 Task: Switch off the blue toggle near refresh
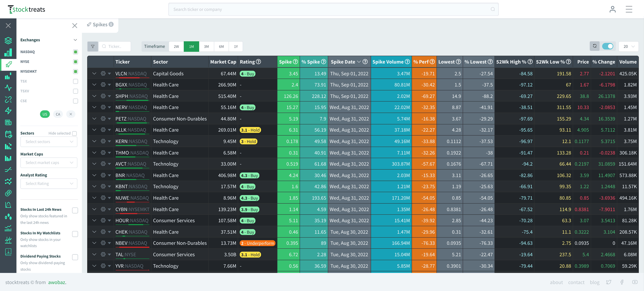click(x=608, y=46)
